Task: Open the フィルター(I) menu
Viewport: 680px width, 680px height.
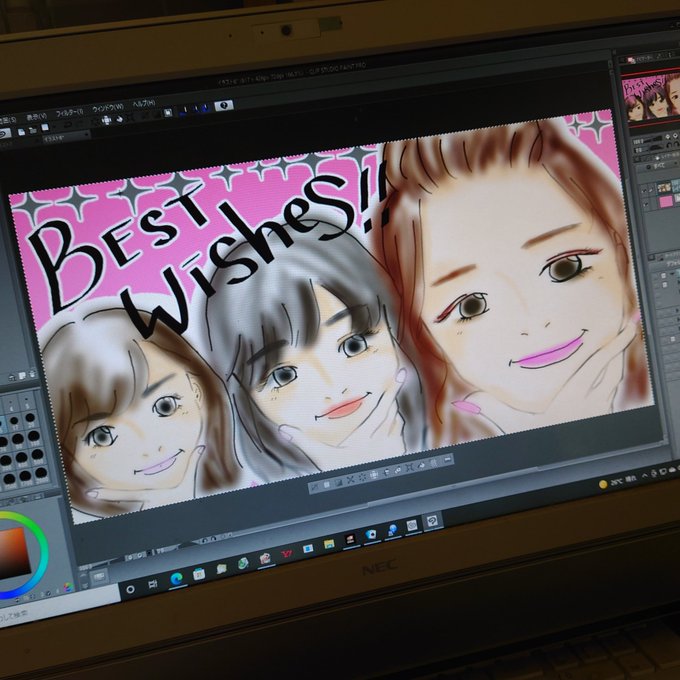Action: pyautogui.click(x=69, y=112)
